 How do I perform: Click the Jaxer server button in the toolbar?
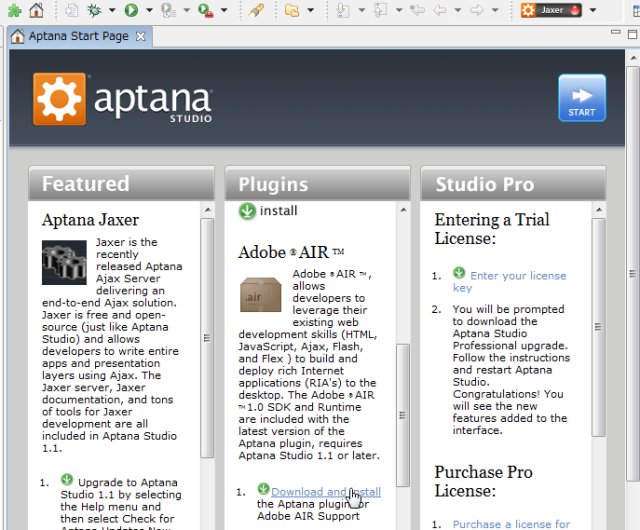(x=551, y=10)
